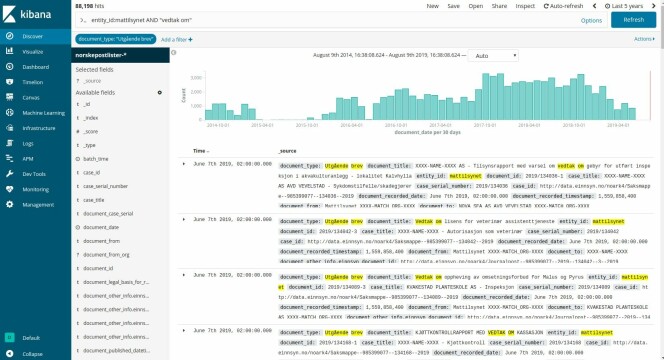Click Open in the top menu

tap(476, 6)
